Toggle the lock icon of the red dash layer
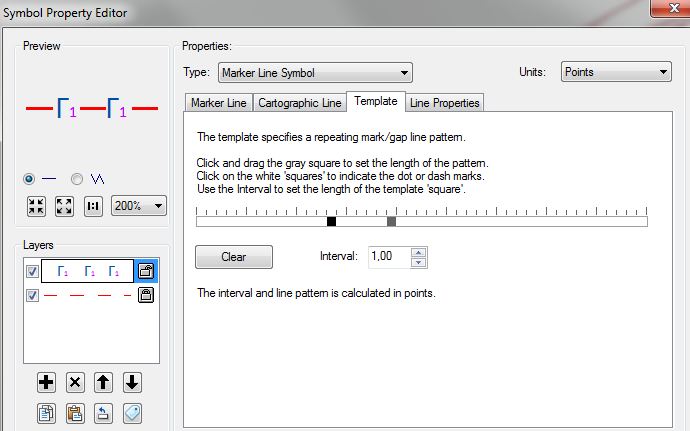The image size is (690, 431). click(x=146, y=295)
